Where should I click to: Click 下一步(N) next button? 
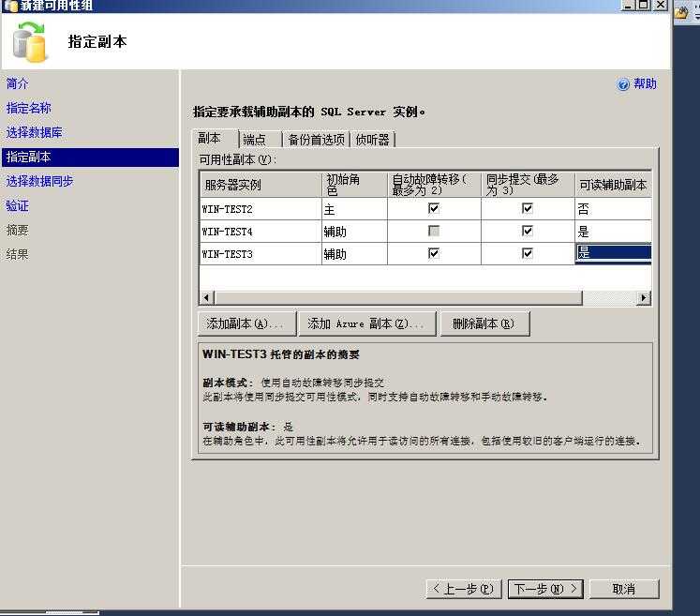point(545,589)
